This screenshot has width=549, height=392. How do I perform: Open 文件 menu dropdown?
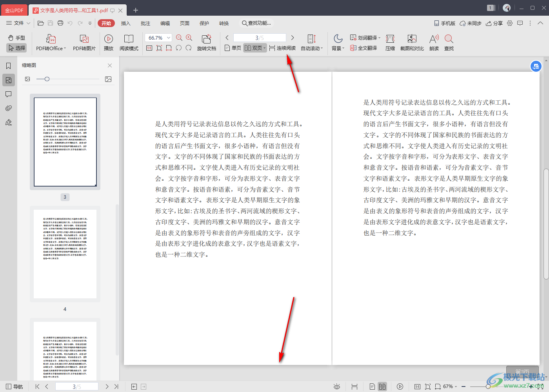[18, 23]
